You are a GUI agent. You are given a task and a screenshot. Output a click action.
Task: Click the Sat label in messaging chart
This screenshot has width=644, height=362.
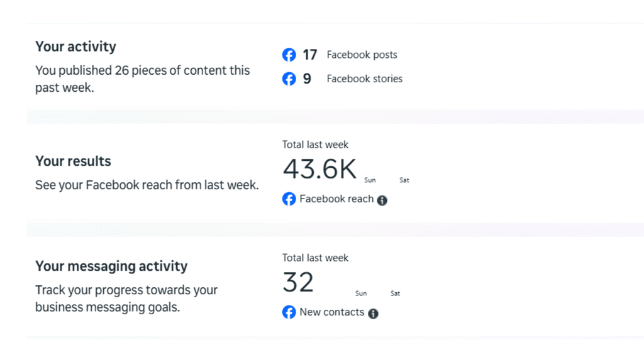(395, 293)
